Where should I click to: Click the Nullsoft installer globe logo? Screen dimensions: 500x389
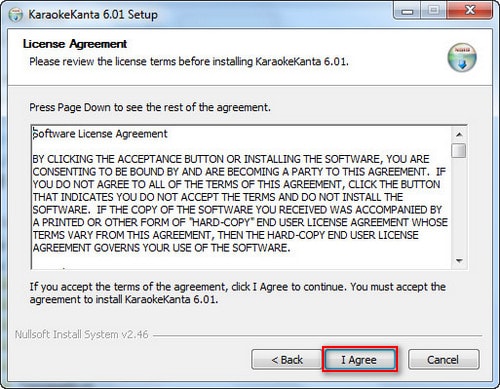click(x=462, y=58)
